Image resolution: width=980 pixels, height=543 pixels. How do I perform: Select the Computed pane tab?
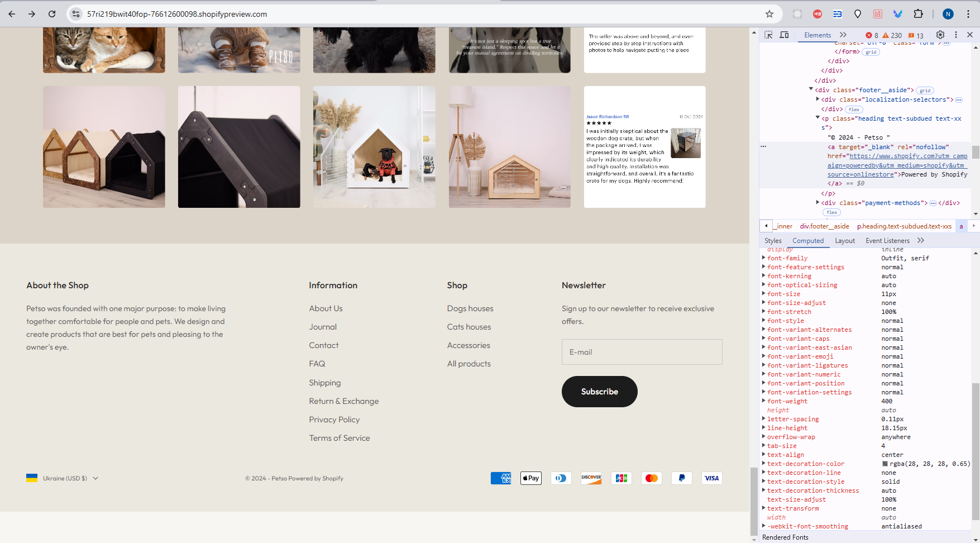[808, 241]
